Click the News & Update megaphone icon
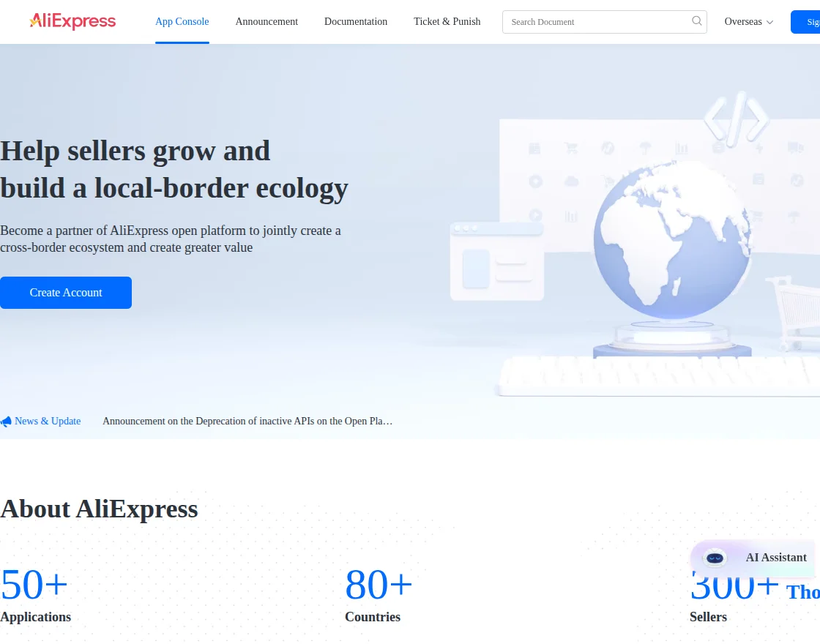 tap(6, 421)
